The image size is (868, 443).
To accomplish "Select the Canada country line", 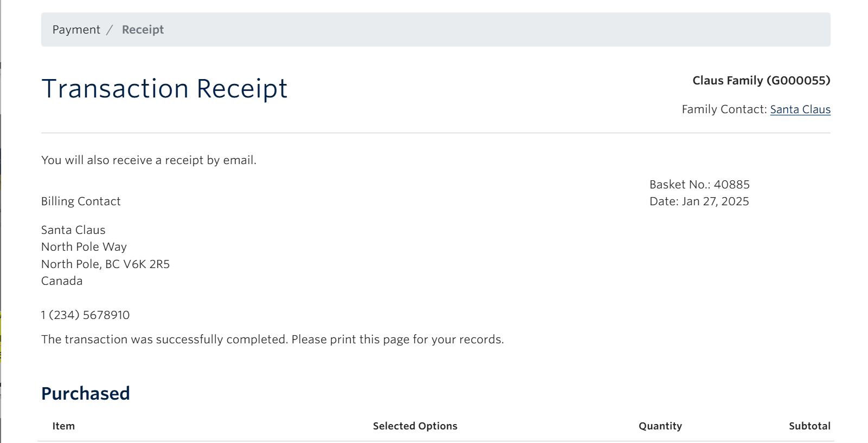I will pos(61,281).
